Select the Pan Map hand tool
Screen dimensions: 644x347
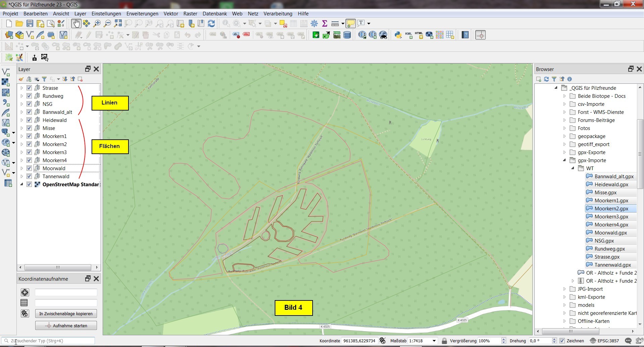(x=76, y=23)
